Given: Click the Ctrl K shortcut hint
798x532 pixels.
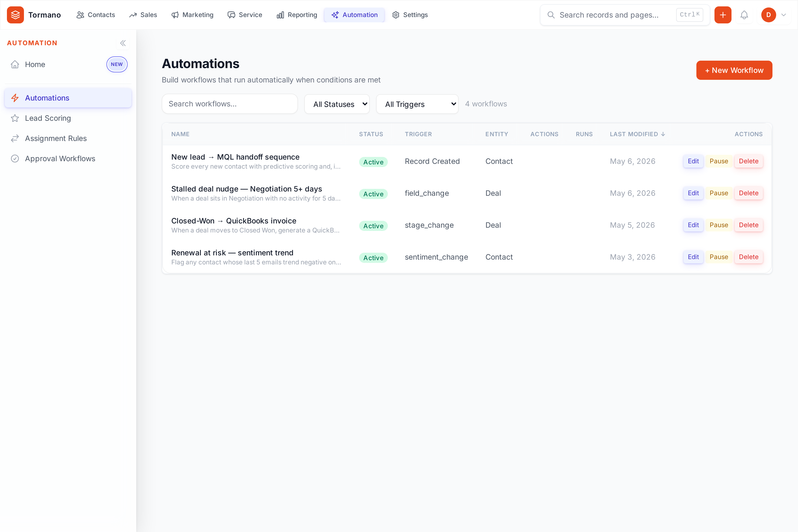Looking at the screenshot, I should [x=689, y=15].
